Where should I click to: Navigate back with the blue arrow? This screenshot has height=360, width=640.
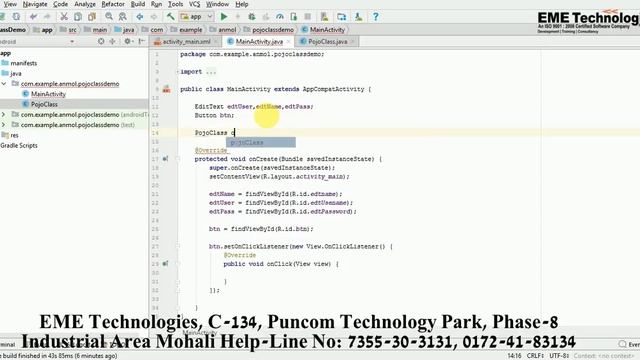click(140, 17)
